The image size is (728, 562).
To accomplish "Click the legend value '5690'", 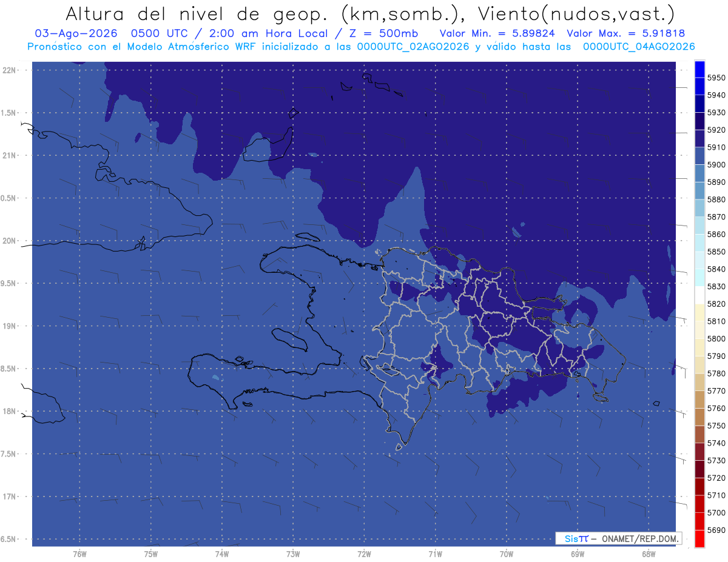I will 716,530.
